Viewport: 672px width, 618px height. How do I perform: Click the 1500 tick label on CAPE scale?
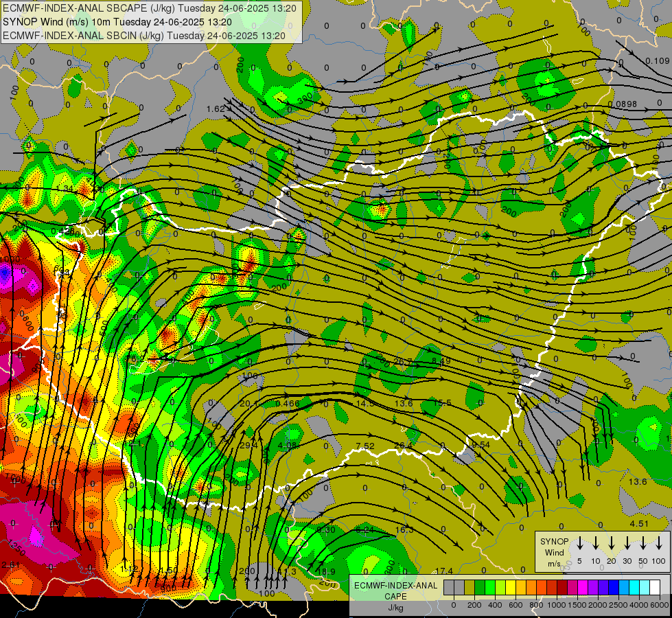[577, 605]
